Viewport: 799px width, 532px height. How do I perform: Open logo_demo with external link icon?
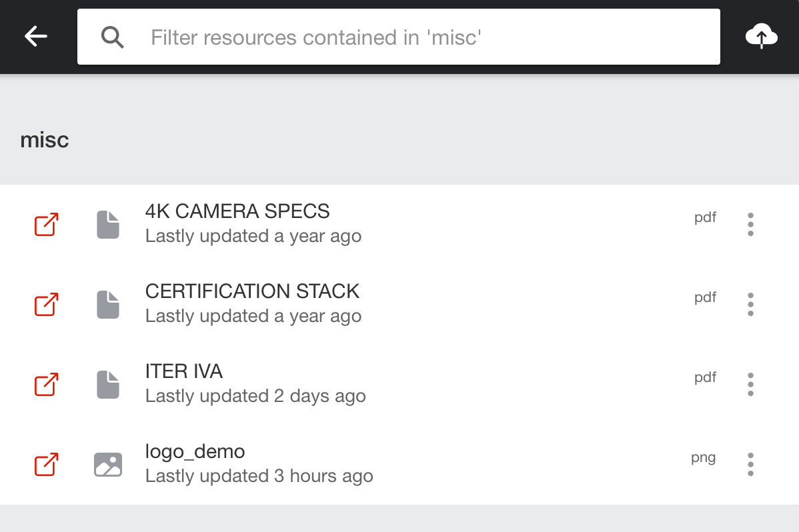(x=46, y=465)
